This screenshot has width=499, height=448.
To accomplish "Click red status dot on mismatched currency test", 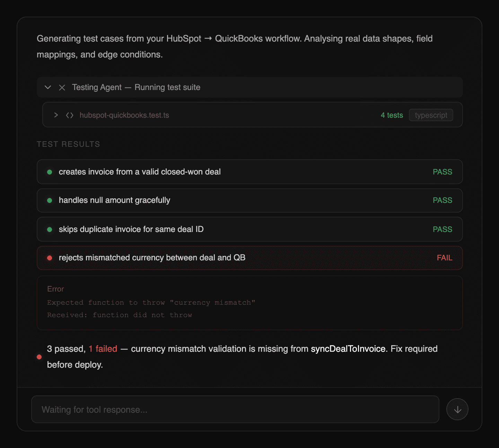I will tap(50, 258).
